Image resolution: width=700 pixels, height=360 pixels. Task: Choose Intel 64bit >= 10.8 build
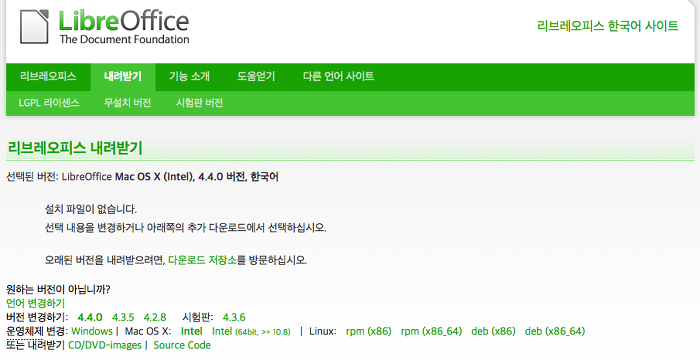pos(251,331)
